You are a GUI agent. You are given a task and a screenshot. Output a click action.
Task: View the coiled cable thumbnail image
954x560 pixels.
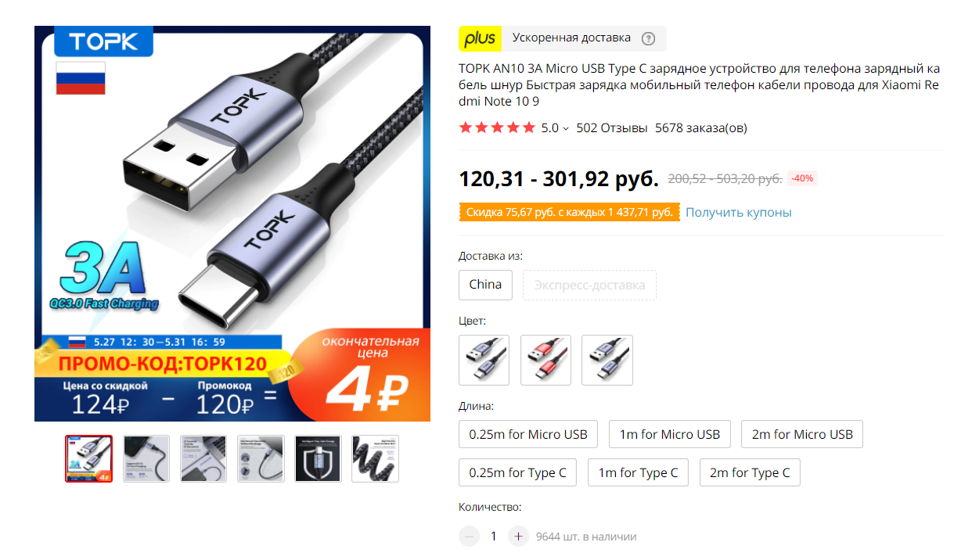coord(375,458)
